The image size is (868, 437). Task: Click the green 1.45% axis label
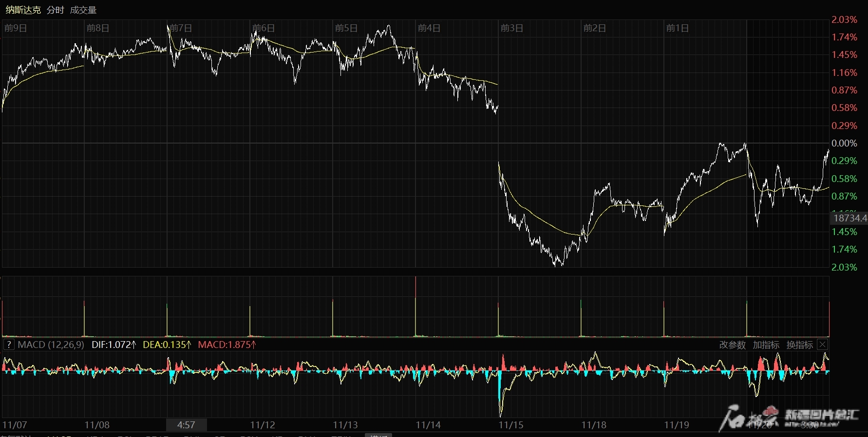tap(844, 232)
